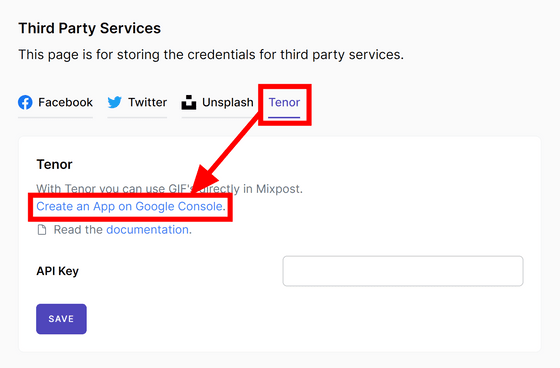Screen dimensions: 560x368
Task: Click the Third Party Services page title
Action: point(90,28)
